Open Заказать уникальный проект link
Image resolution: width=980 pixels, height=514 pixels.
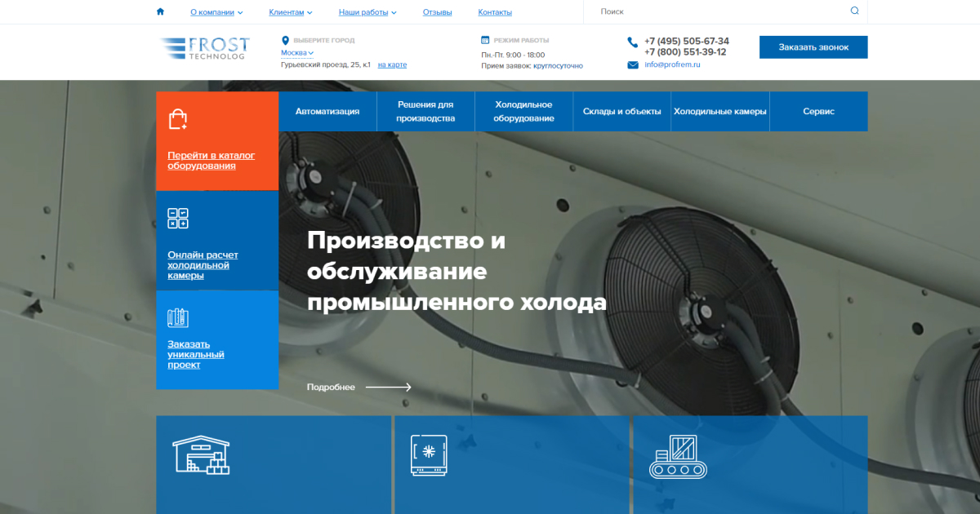[x=196, y=354]
